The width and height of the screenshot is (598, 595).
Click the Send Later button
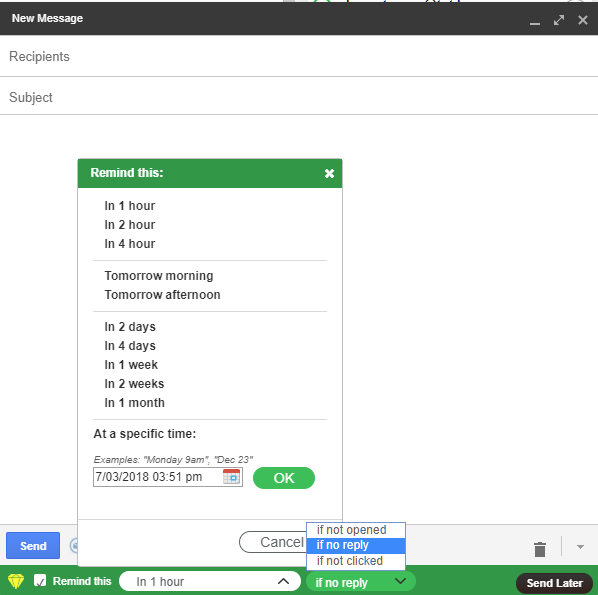coord(554,583)
